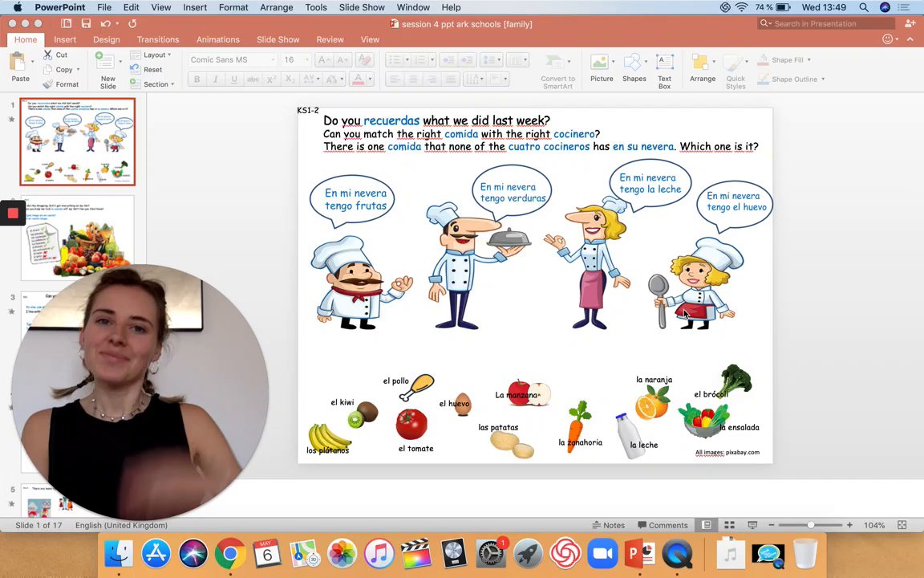The width and height of the screenshot is (924, 578).
Task: Click the zoom out minus button
Action: coord(771,525)
